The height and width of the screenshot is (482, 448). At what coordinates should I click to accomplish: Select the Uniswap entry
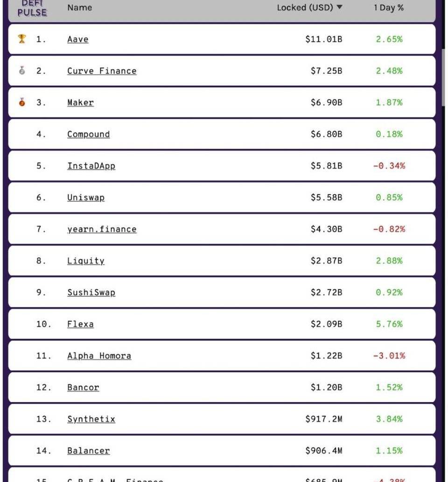[x=86, y=198]
